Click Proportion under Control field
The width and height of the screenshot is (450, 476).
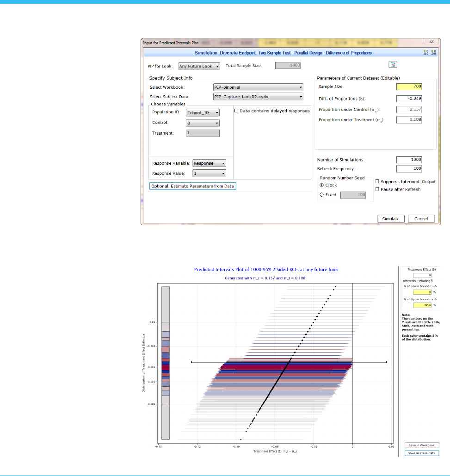point(409,109)
